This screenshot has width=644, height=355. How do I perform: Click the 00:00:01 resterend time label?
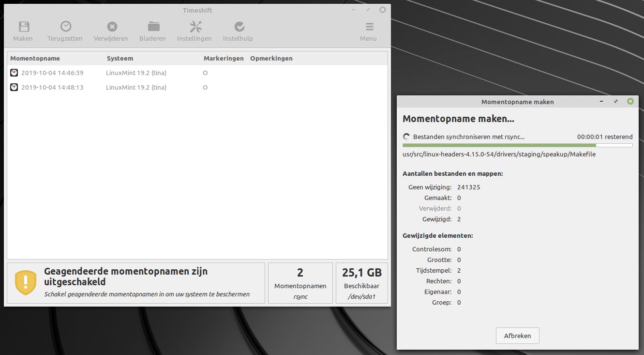[605, 137]
